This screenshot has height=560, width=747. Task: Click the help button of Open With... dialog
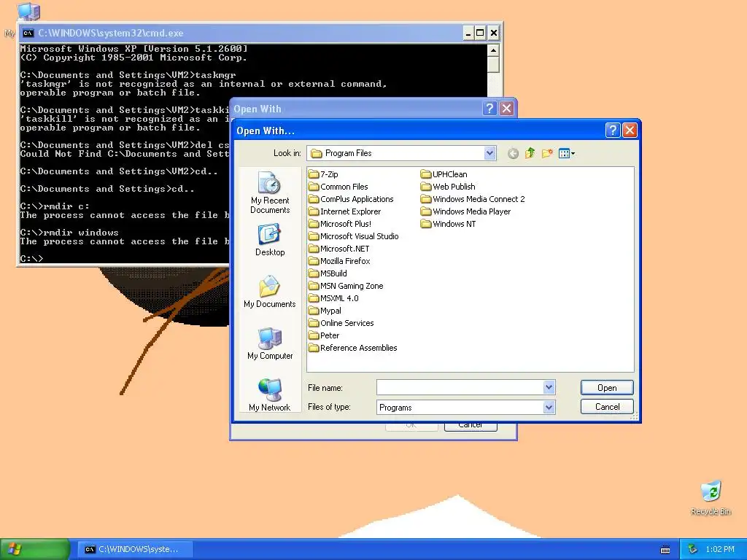tap(612, 130)
